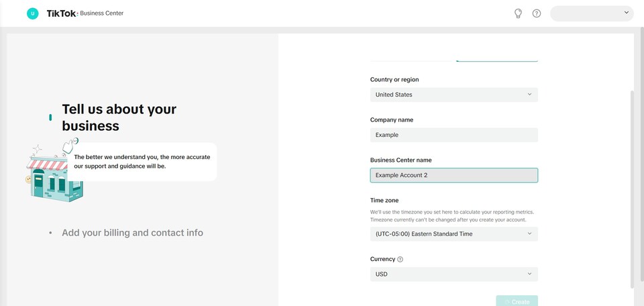Open the lightbulb tips icon
644x306 pixels.
(518, 13)
